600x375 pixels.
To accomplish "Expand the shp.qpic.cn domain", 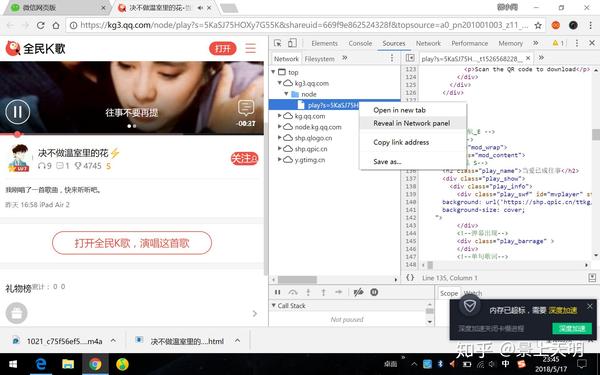I will click(x=280, y=148).
